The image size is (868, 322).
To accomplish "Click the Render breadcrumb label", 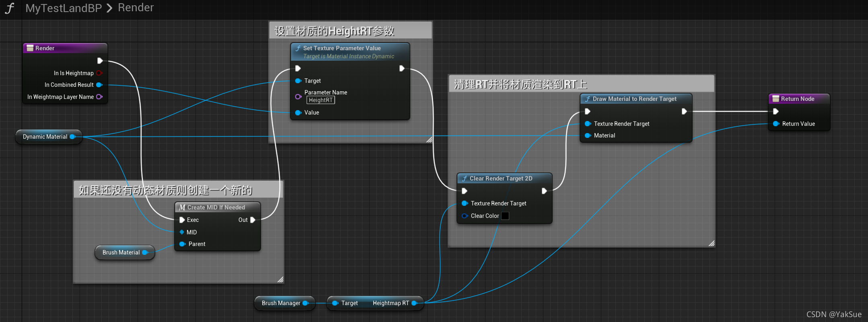I will click(136, 8).
